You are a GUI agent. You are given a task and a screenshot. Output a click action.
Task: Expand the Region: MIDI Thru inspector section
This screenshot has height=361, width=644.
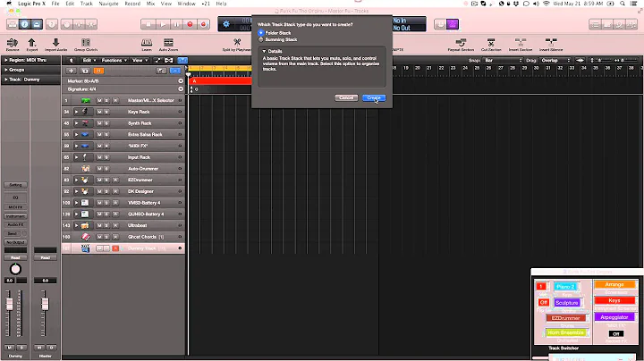coord(6,60)
